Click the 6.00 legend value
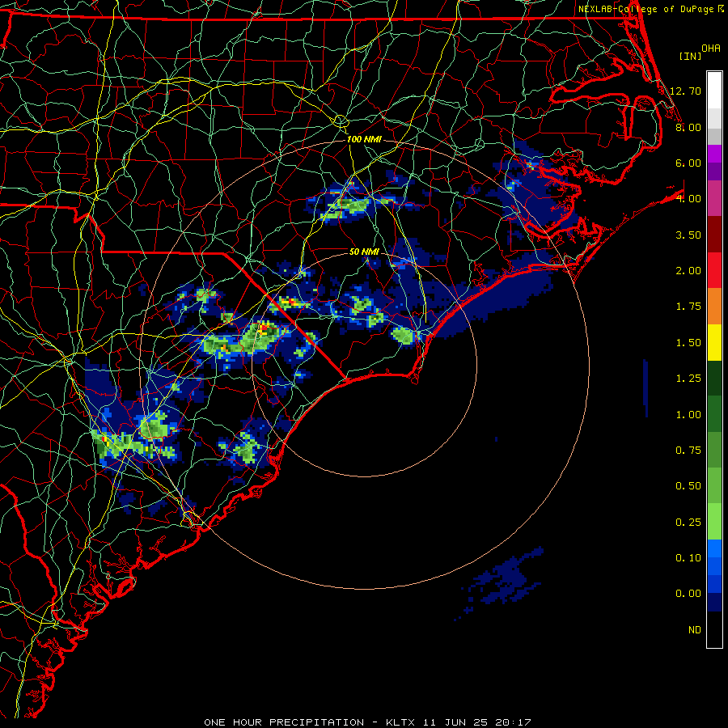728x728 pixels. pyautogui.click(x=688, y=163)
